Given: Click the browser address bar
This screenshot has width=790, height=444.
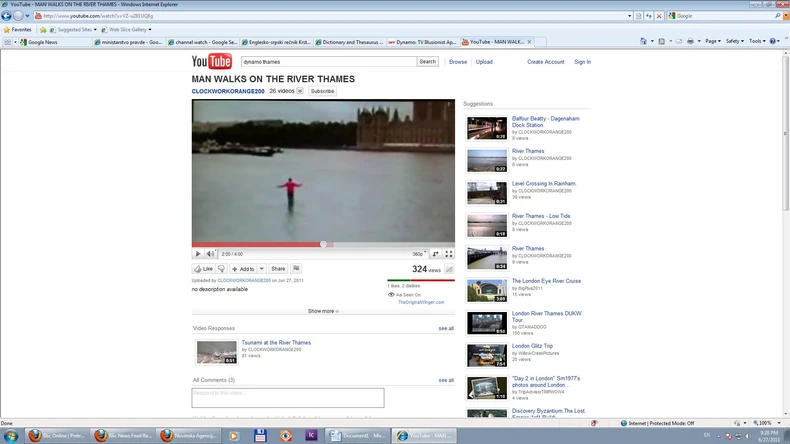Looking at the screenshot, I should pos(330,16).
